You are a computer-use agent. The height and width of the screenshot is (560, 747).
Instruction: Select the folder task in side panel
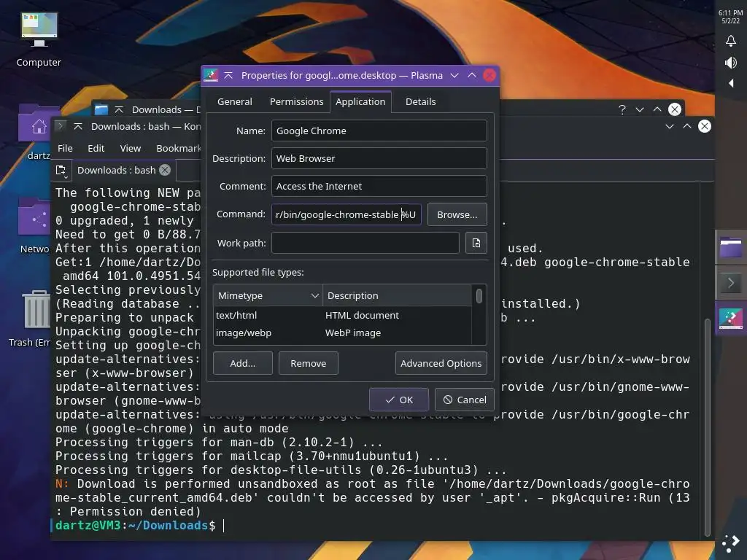point(731,248)
